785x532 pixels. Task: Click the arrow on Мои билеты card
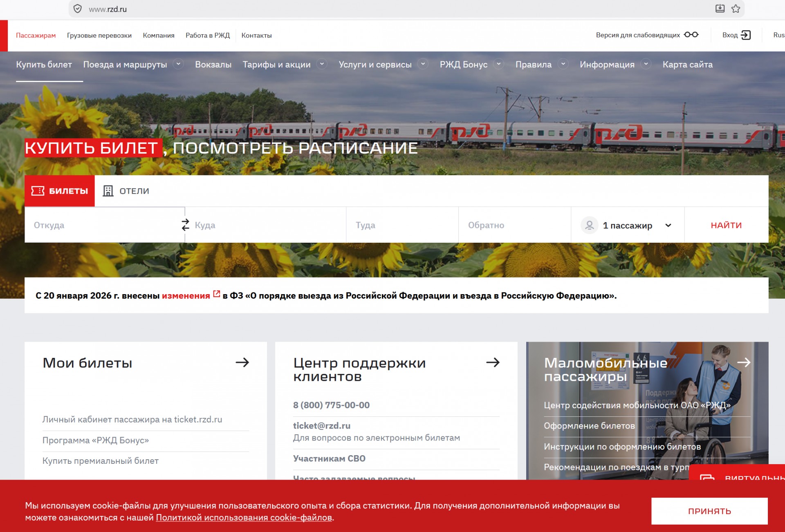click(242, 362)
